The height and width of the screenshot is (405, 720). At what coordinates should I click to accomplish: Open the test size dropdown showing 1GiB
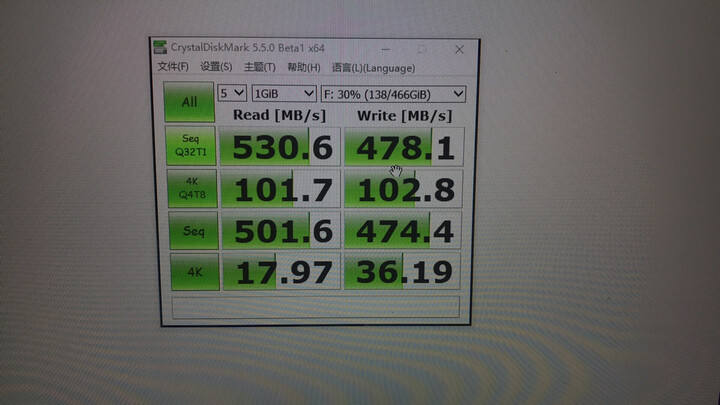click(284, 94)
